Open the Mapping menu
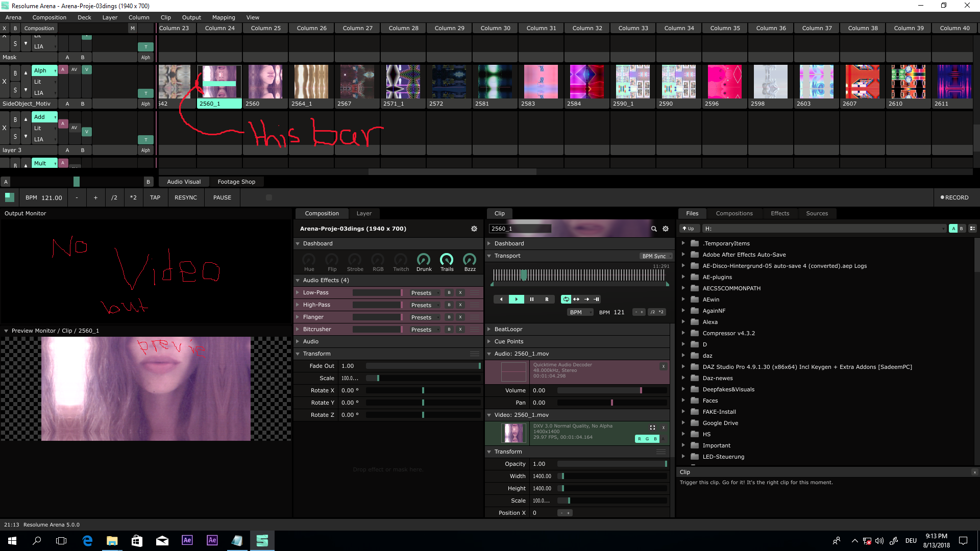 (224, 17)
